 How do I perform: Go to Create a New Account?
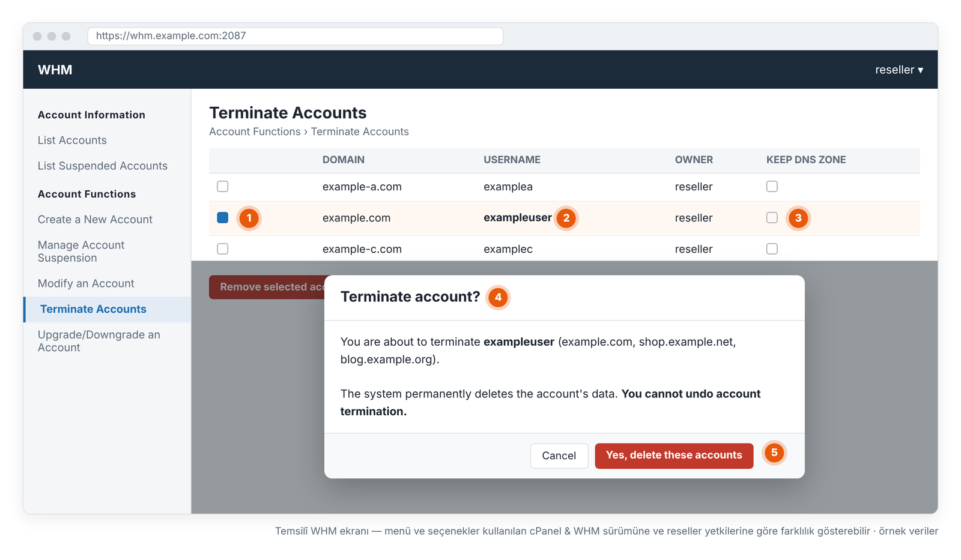coord(95,220)
